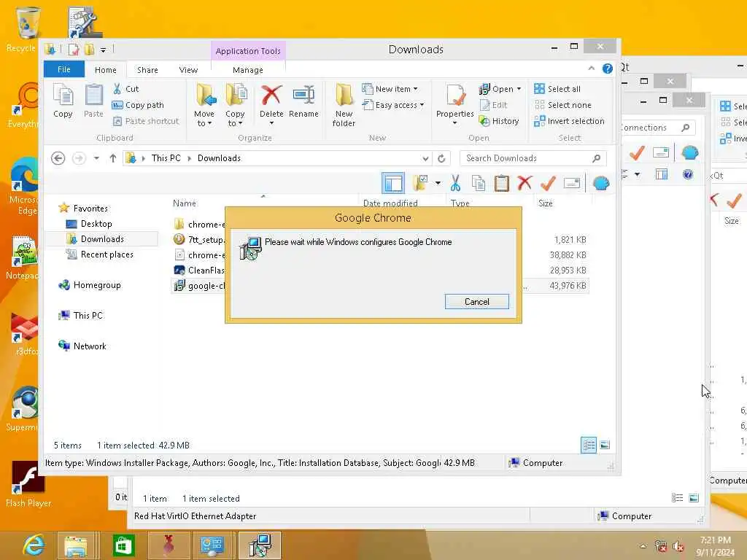
Task: Open the Windows Store from the taskbar
Action: [123, 545]
